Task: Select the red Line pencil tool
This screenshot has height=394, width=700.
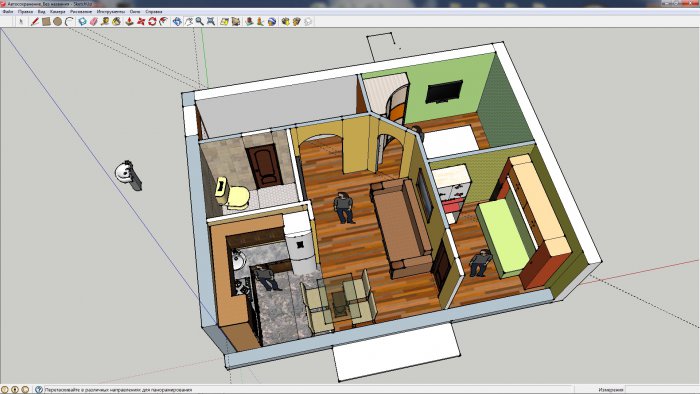Action: click(34, 21)
